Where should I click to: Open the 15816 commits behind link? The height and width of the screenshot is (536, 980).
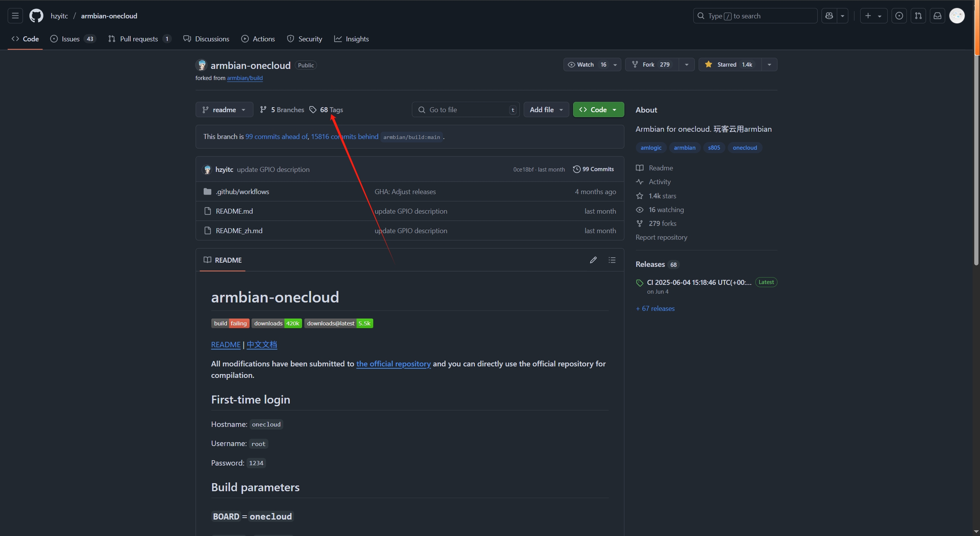(345, 136)
